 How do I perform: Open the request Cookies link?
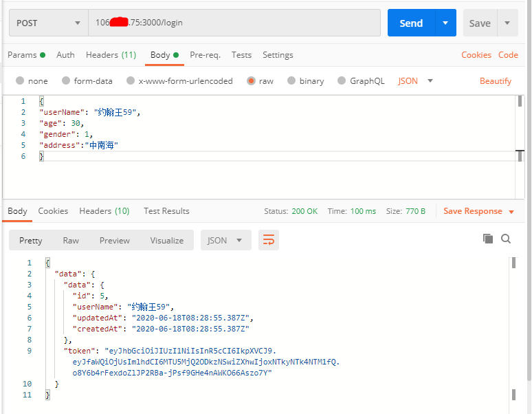tap(476, 55)
